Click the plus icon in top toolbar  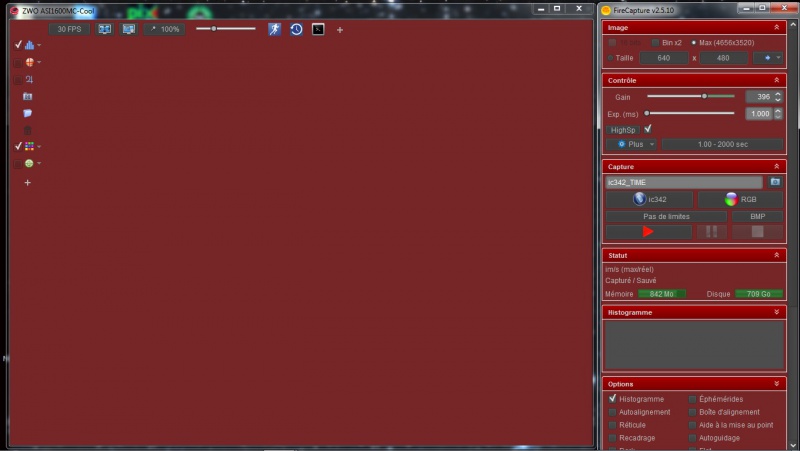(x=340, y=30)
